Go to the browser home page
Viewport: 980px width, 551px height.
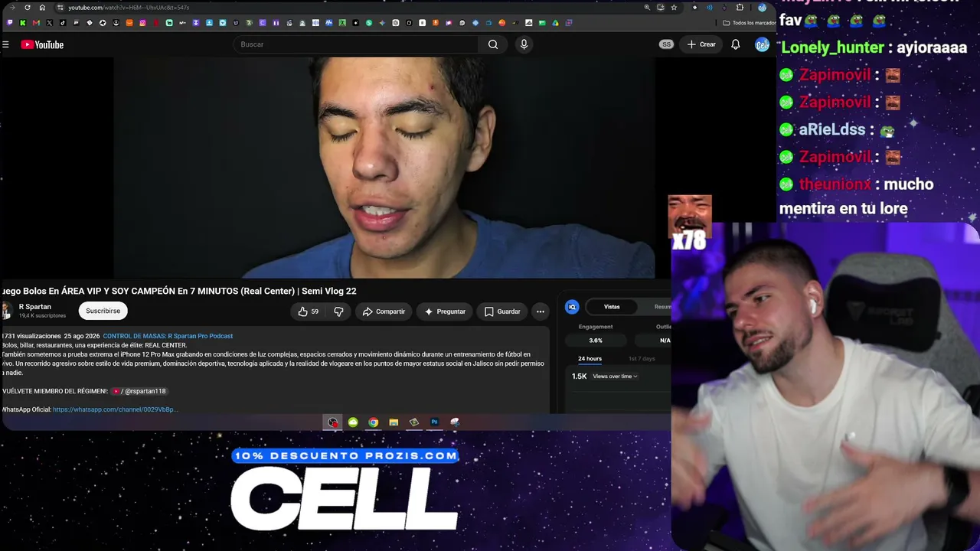point(43,8)
